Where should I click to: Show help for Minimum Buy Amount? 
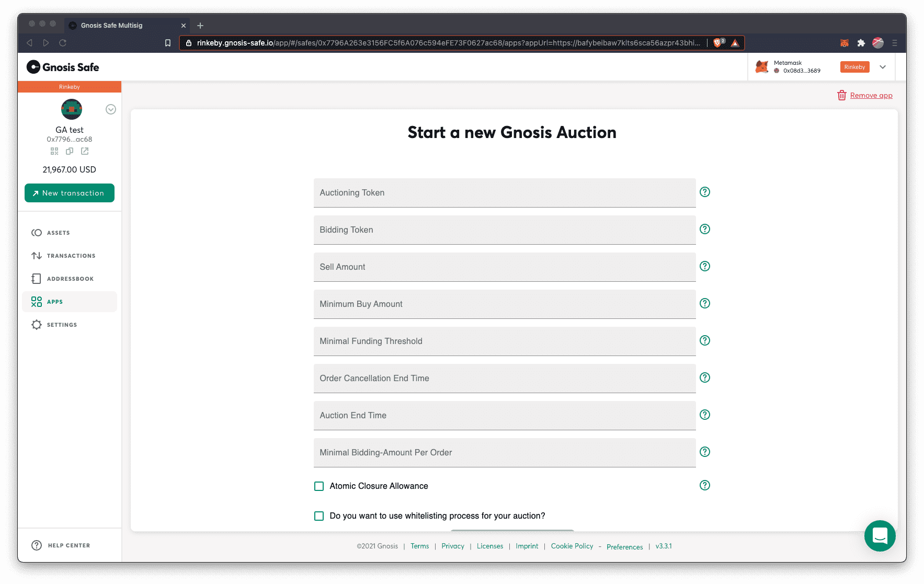pyautogui.click(x=705, y=303)
